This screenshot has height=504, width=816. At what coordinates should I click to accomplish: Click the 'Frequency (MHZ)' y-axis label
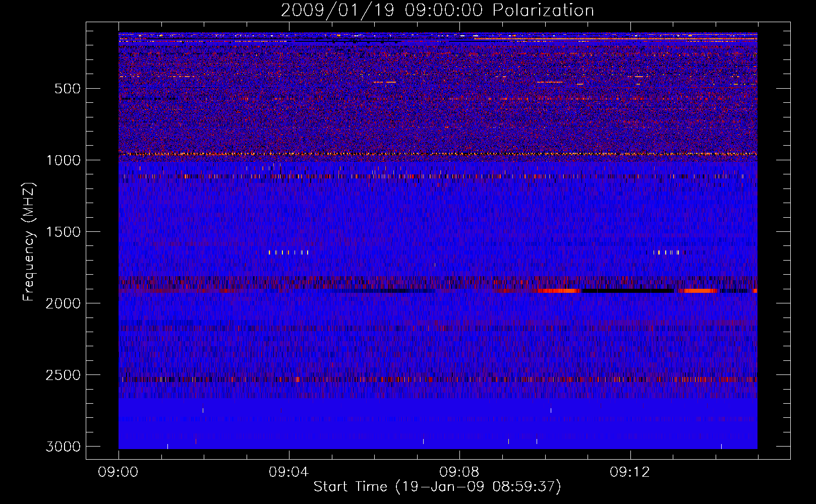coord(29,242)
